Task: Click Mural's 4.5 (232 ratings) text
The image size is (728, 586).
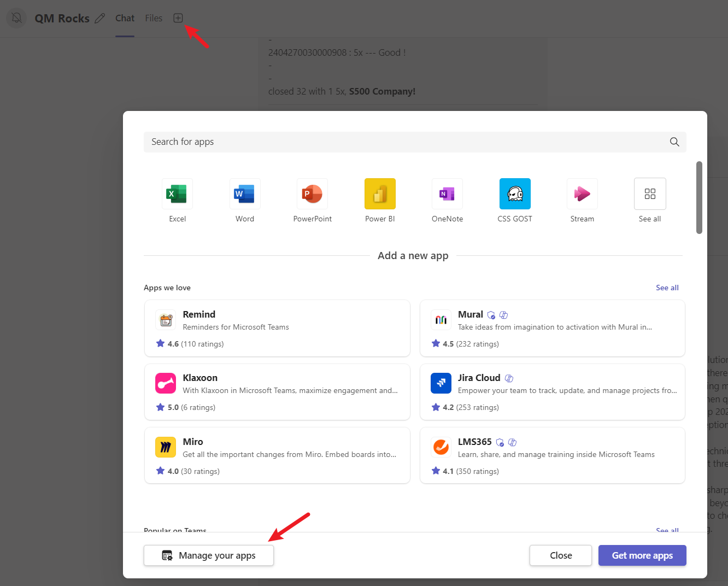Action: pyautogui.click(x=471, y=344)
